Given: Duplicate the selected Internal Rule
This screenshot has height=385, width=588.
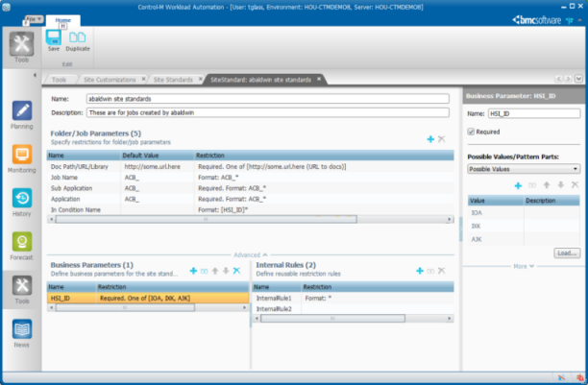Looking at the screenshot, I should pos(430,271).
